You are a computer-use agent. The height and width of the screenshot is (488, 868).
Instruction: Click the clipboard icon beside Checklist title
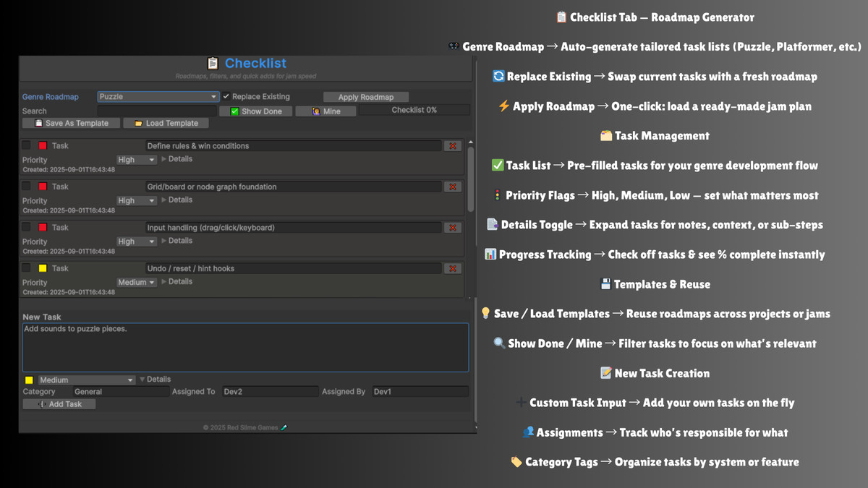tap(213, 64)
